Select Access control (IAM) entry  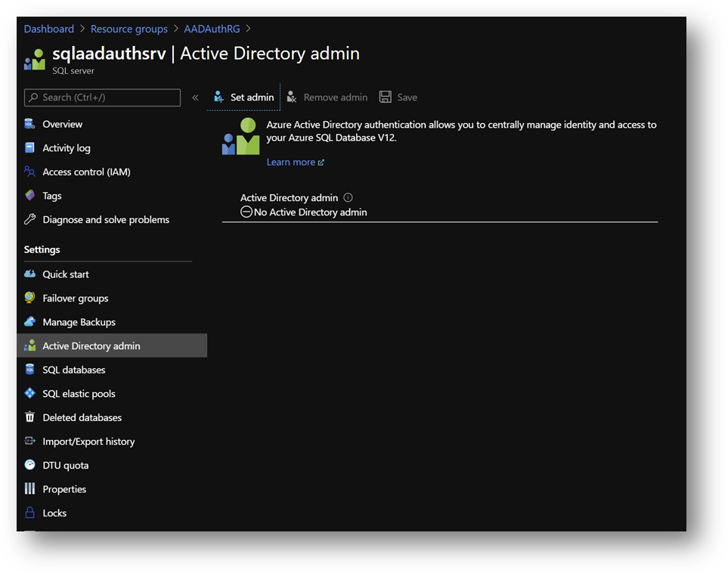pyautogui.click(x=86, y=172)
